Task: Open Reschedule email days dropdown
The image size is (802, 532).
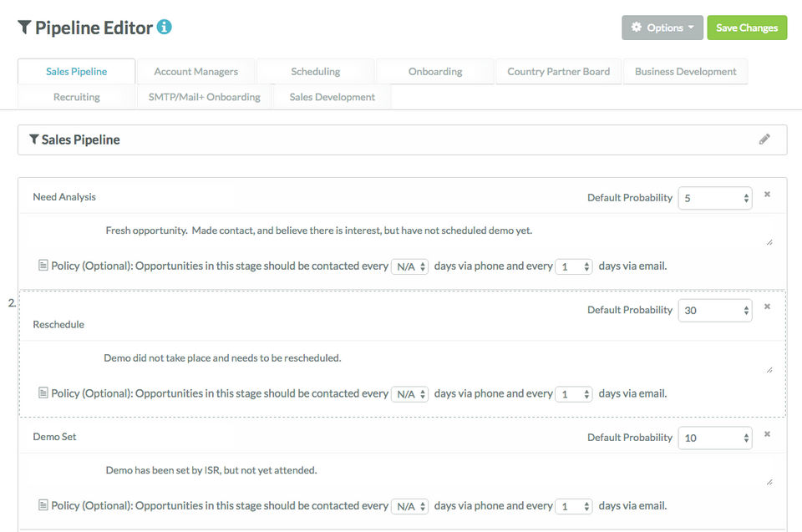Action: click(x=574, y=393)
